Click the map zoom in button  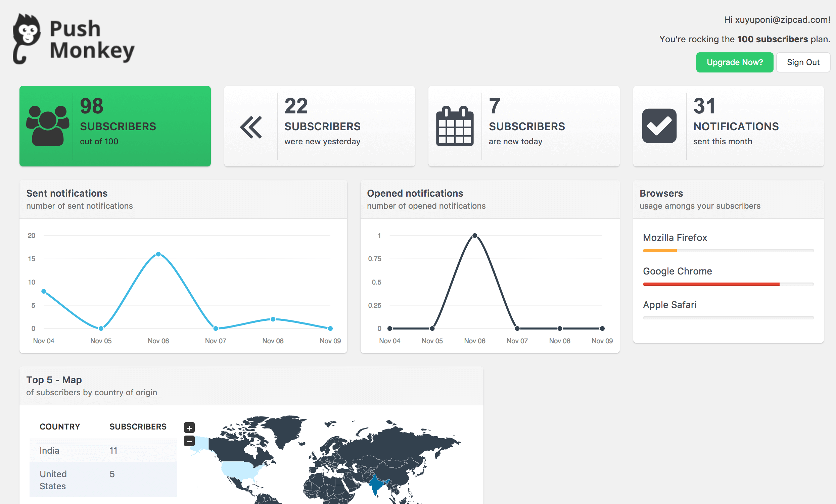click(189, 428)
